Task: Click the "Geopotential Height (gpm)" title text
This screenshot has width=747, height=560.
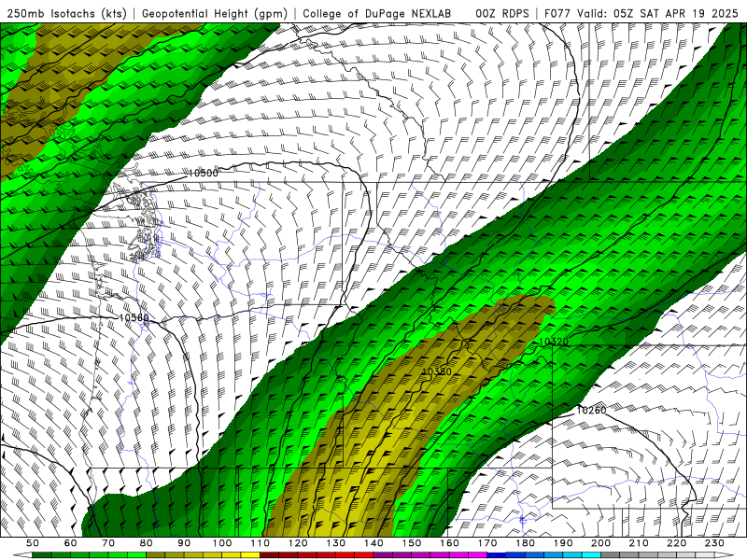Action: pos(215,14)
